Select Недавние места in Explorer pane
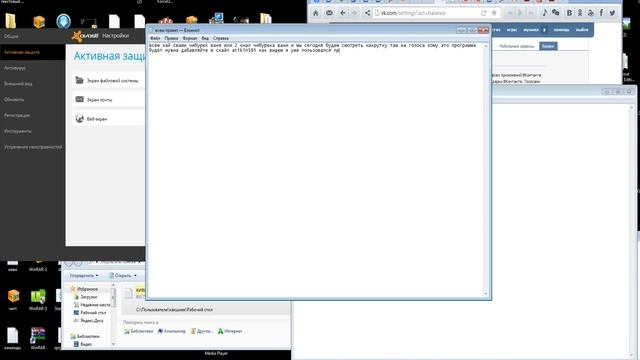 coord(92,305)
